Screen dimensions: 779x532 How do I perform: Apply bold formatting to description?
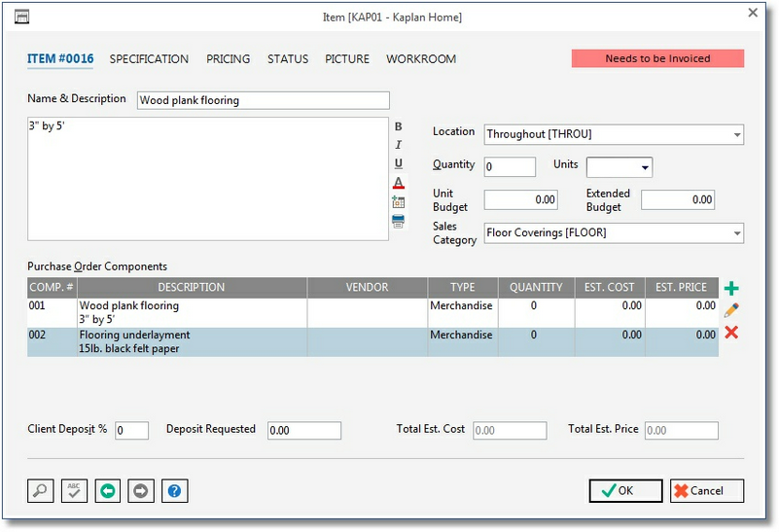(398, 126)
